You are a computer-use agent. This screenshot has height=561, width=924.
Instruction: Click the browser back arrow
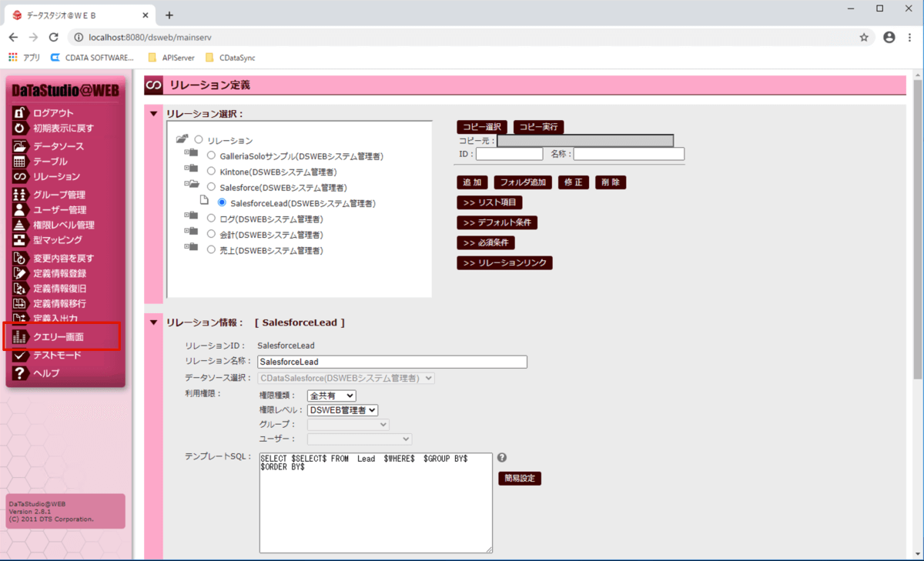tap(13, 37)
